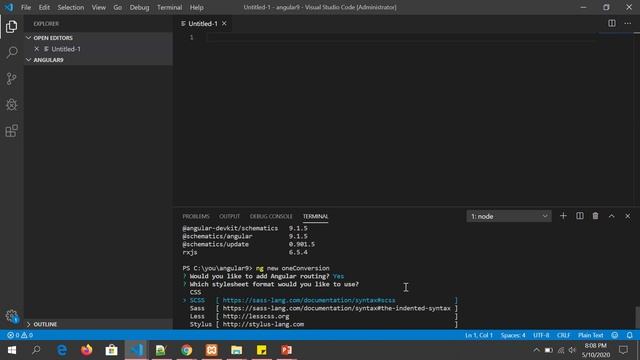Close Untitled-1 in Open Editors list
The height and width of the screenshot is (360, 640).
pos(36,49)
